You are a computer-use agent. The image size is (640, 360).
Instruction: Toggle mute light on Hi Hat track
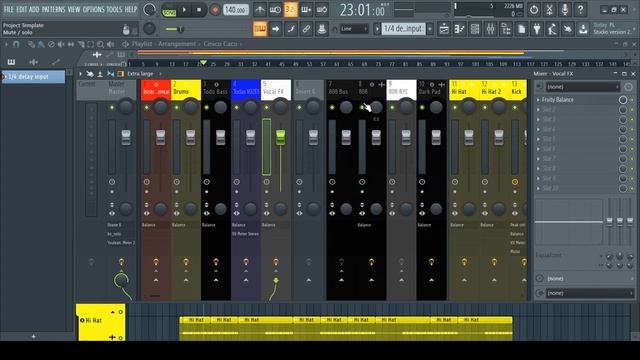point(455,107)
